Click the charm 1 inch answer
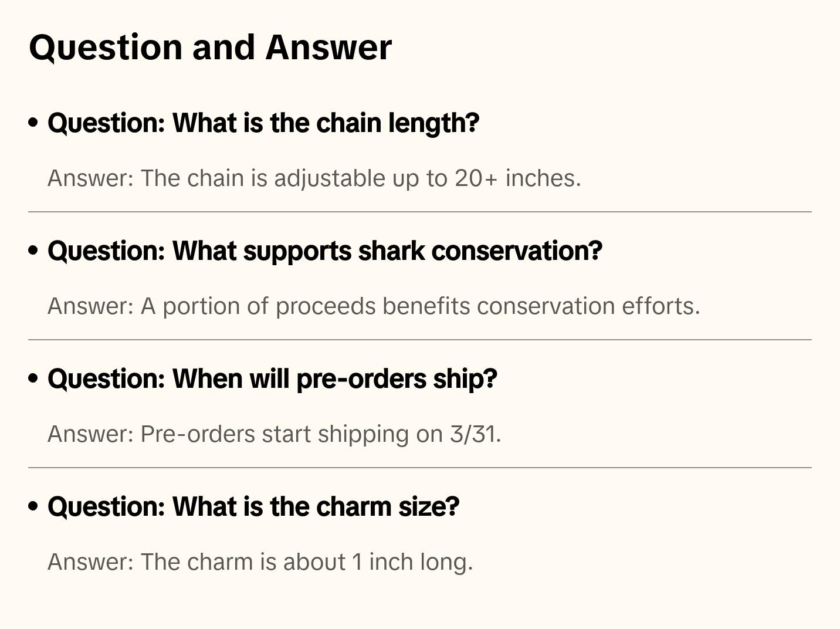The width and height of the screenshot is (840, 629). click(260, 562)
